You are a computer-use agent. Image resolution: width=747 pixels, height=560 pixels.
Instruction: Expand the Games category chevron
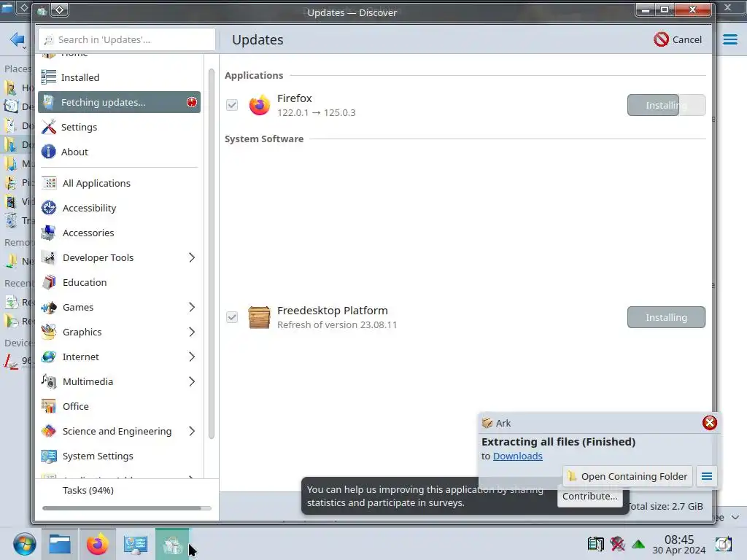click(192, 307)
